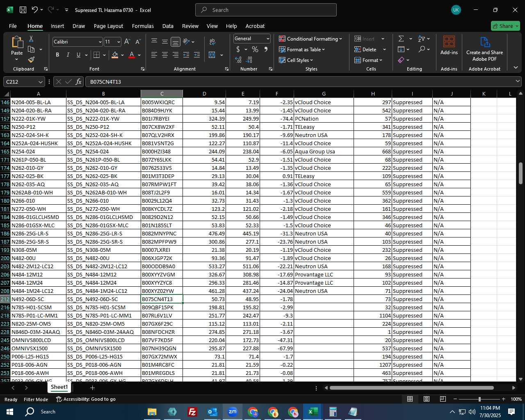Switch to the Acrobat tab

tap(255, 26)
